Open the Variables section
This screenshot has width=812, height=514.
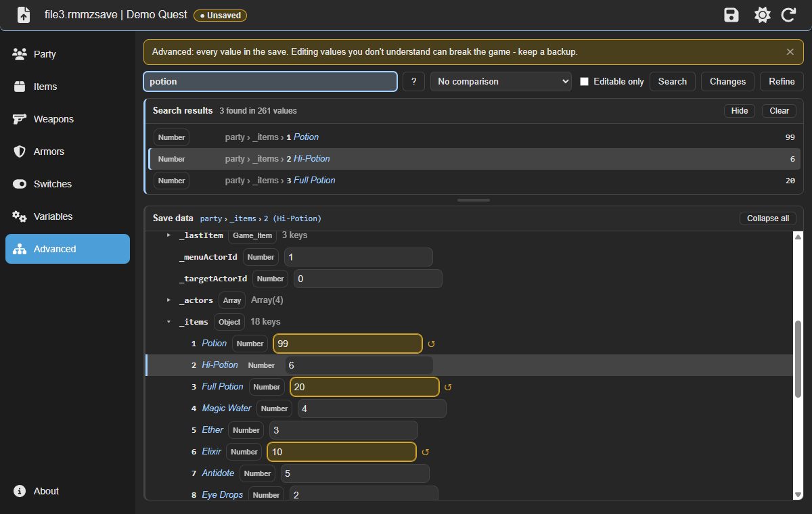tap(68, 216)
